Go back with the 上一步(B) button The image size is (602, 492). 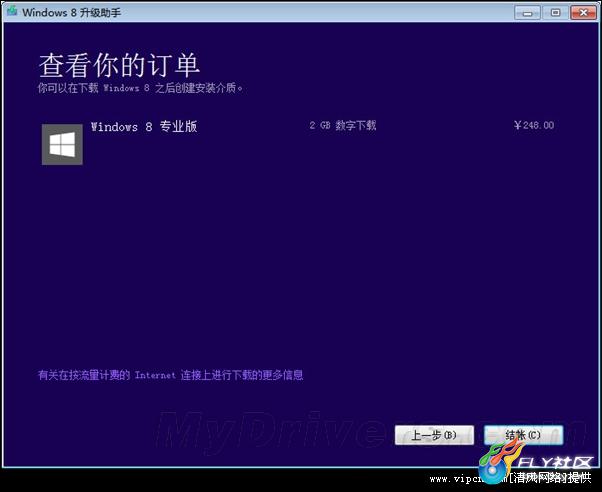434,435
